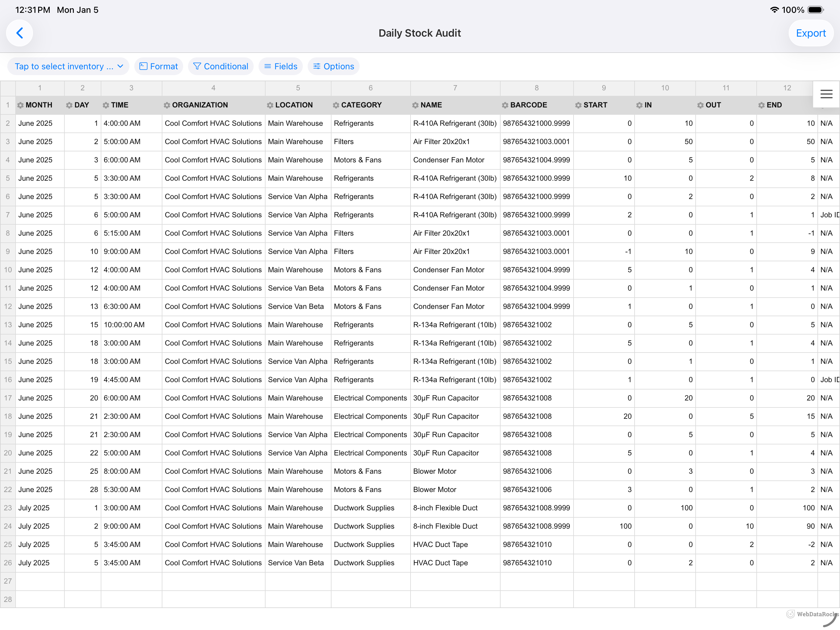The image size is (840, 630).
Task: Open Conditional formatting settings
Action: coord(221,66)
